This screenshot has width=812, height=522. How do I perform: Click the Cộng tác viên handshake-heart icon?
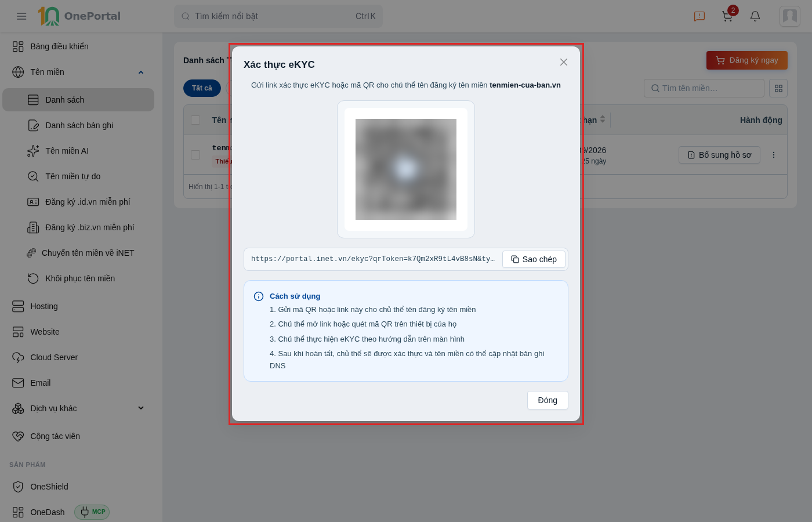pyautogui.click(x=18, y=436)
